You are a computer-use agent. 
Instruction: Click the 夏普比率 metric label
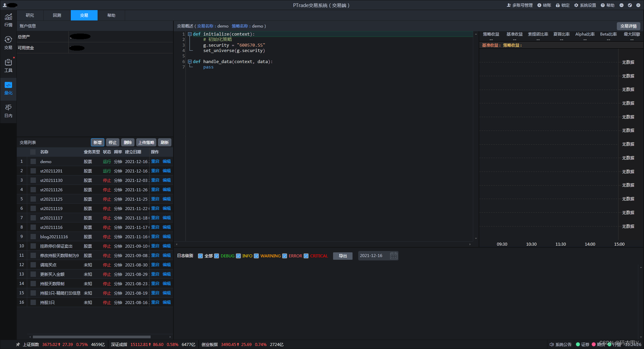click(561, 34)
